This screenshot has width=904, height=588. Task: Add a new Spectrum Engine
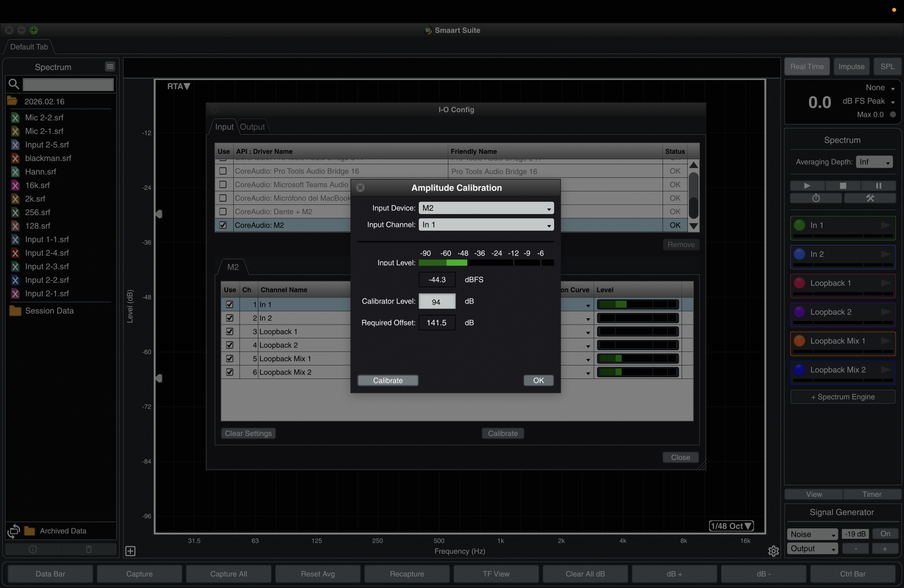pyautogui.click(x=843, y=397)
